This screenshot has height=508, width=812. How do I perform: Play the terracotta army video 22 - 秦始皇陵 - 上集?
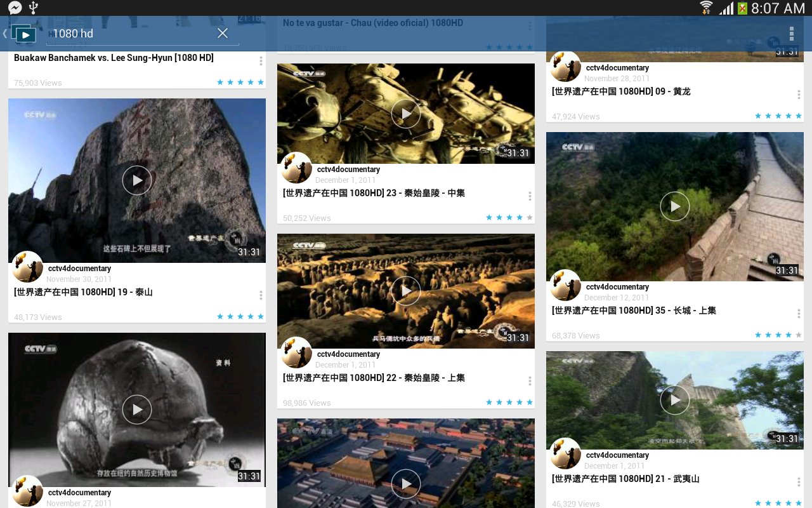point(406,291)
